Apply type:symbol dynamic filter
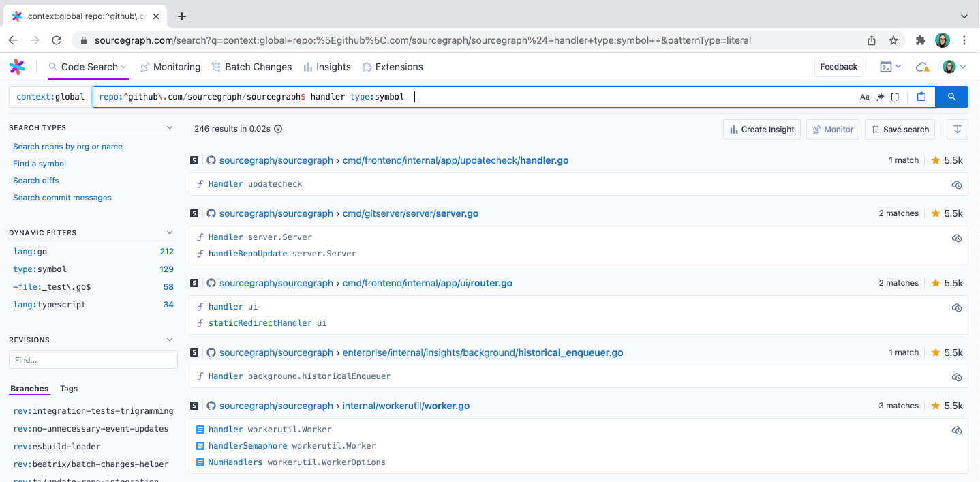 pos(93,269)
